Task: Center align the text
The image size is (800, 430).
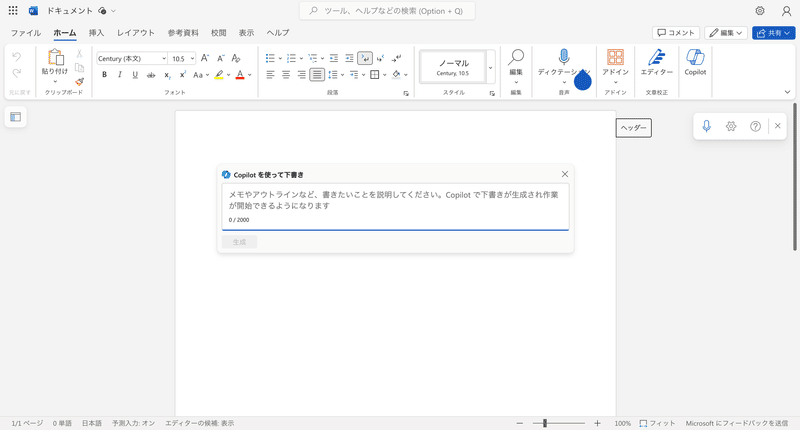Action: click(x=286, y=75)
